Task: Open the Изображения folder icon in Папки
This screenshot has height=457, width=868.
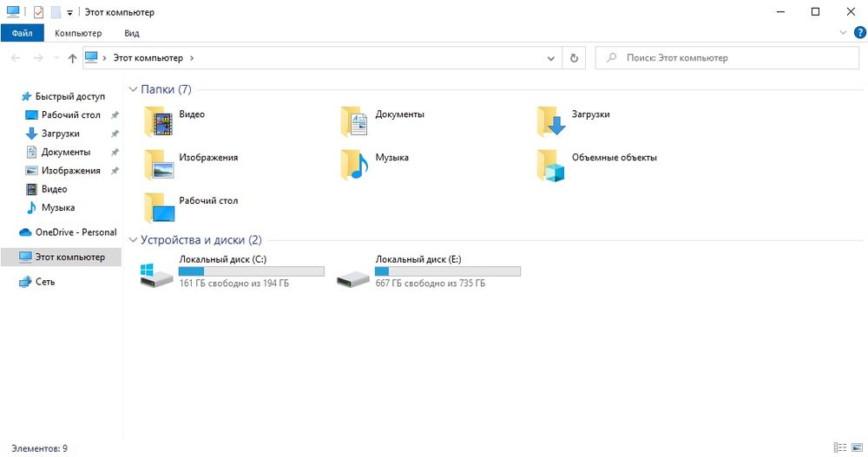Action: (159, 164)
